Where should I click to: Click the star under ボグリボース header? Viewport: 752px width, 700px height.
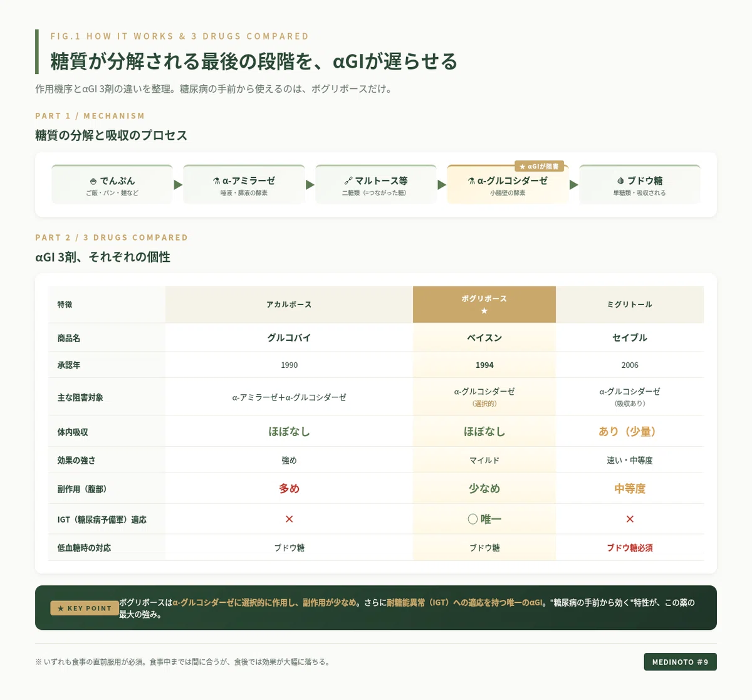[484, 311]
